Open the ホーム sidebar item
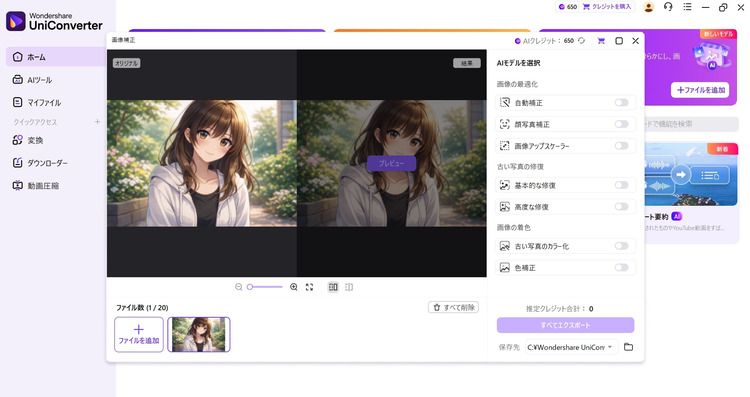The height and width of the screenshot is (397, 750). coord(55,57)
